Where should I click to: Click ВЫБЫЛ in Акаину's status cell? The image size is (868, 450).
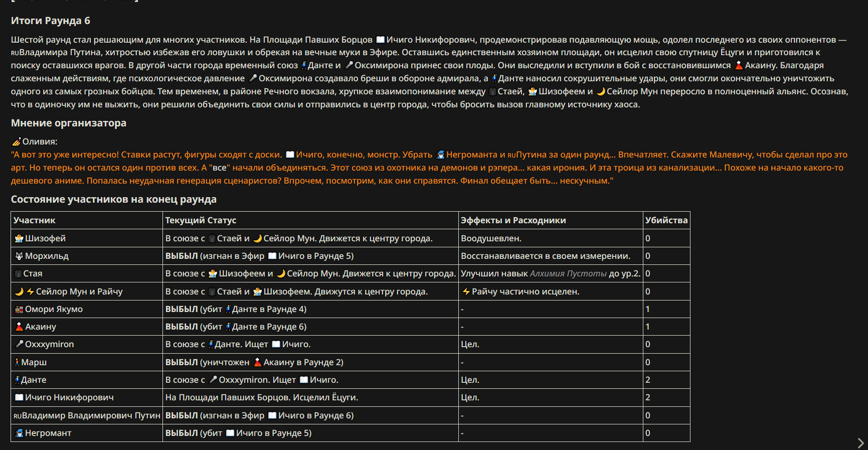pos(182,327)
